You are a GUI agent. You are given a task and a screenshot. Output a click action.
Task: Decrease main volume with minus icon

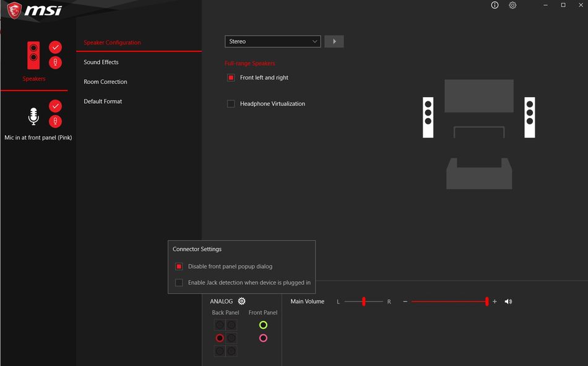405,302
